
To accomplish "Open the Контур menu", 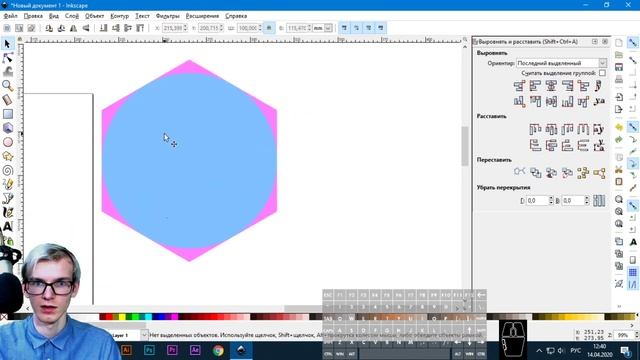I will (x=120, y=16).
